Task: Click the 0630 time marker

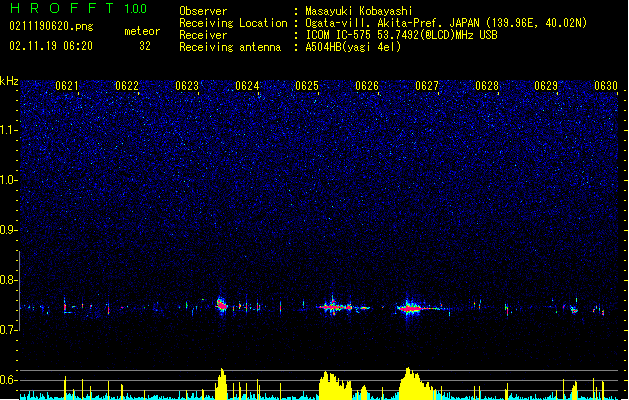Action: [606, 86]
